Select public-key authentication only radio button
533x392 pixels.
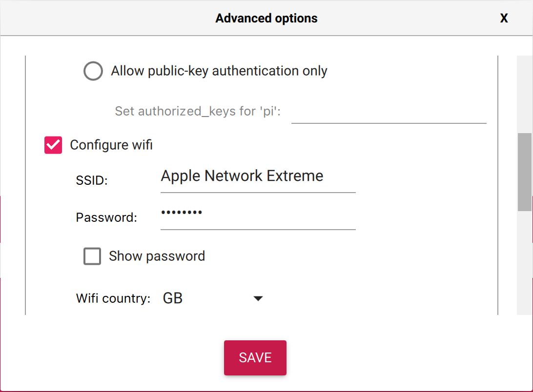(93, 71)
